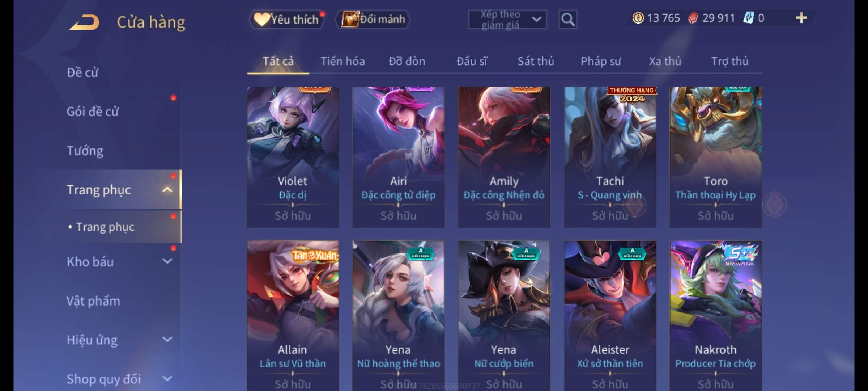Viewport: 868px width, 391px height.
Task: Tap the blue voucher currency icon
Action: 748,18
